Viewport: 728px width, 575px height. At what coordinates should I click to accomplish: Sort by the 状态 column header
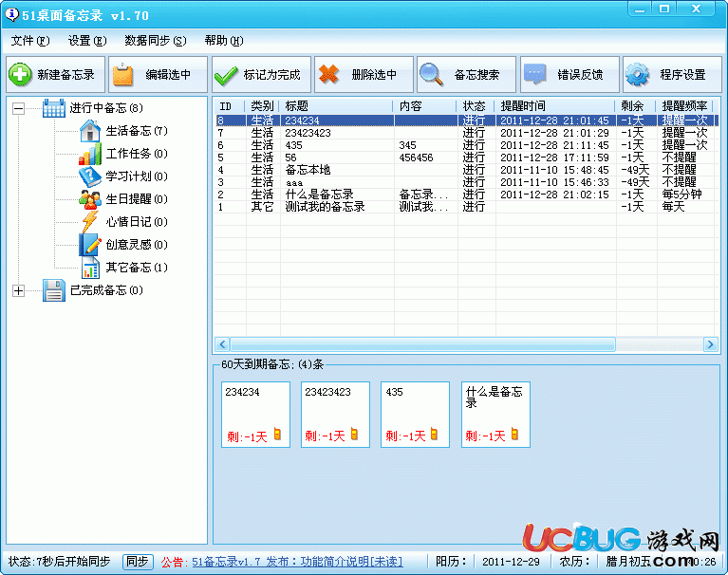(476, 106)
